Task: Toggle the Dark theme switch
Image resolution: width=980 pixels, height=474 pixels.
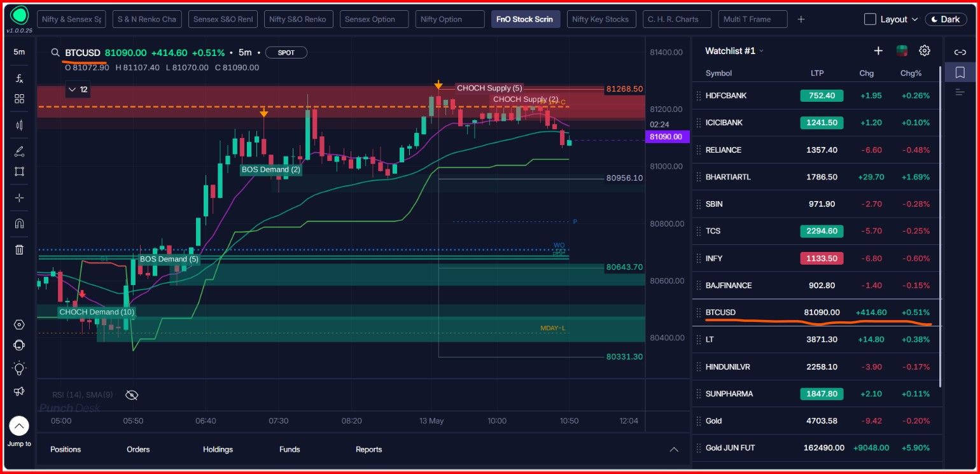Action: pos(946,19)
